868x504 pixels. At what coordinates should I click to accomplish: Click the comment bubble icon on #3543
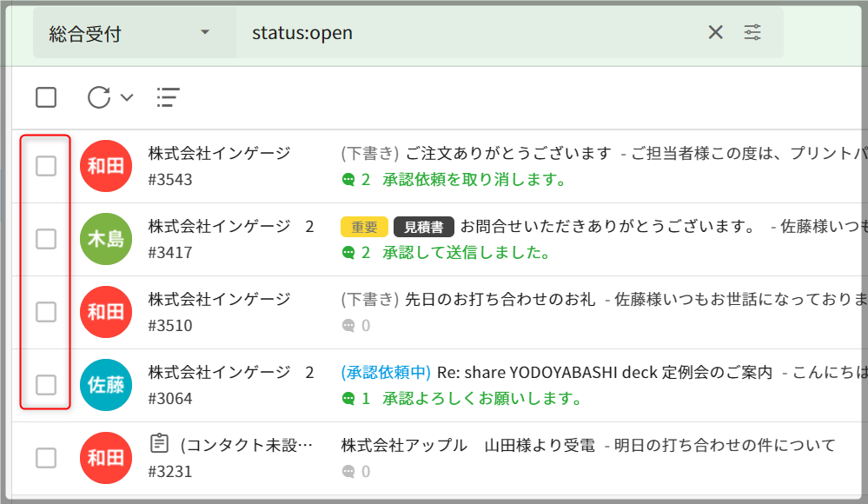348,180
